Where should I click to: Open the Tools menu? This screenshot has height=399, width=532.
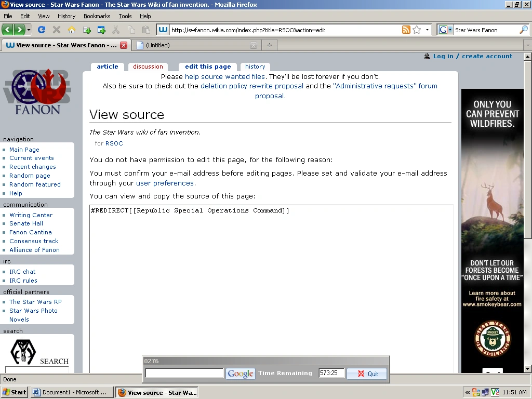[125, 16]
